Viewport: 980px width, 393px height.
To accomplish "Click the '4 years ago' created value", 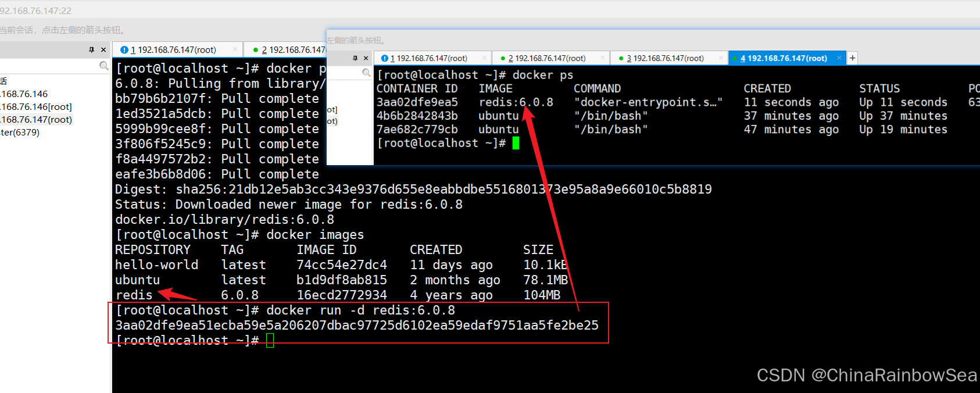I will (x=452, y=295).
